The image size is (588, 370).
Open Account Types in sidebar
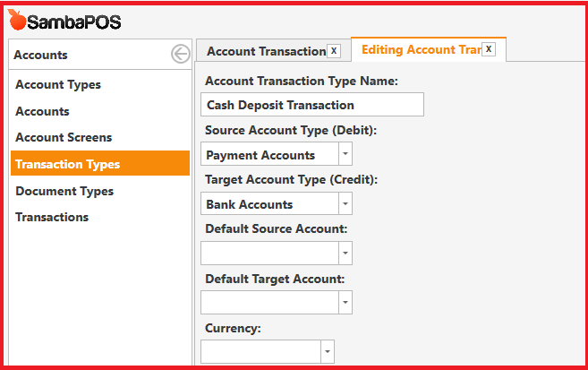(x=58, y=85)
